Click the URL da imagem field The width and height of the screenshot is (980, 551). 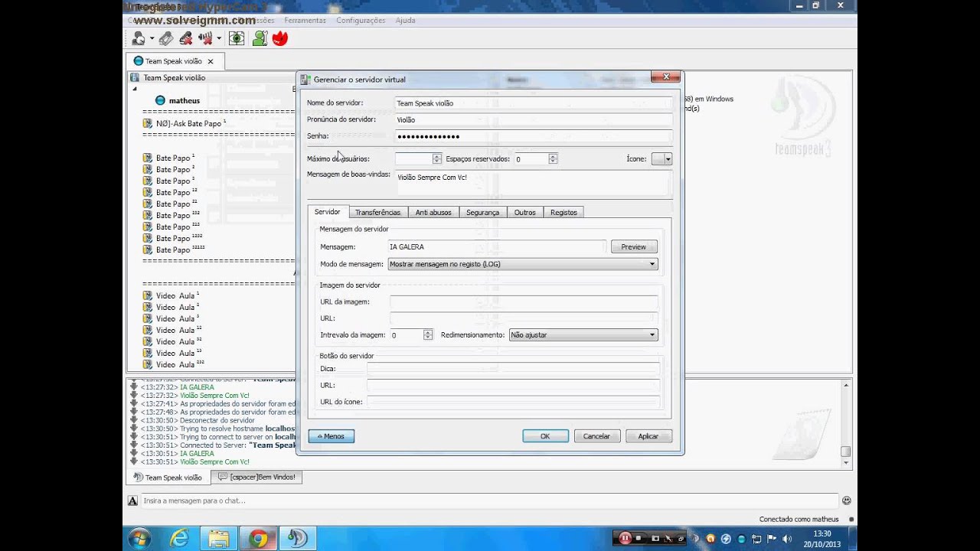coord(524,302)
